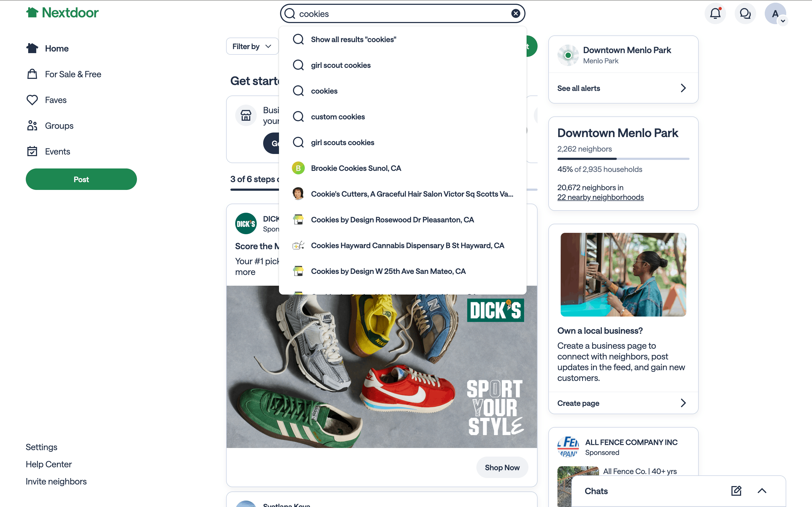
Task: Open the chat messages icon in header
Action: [x=745, y=14]
